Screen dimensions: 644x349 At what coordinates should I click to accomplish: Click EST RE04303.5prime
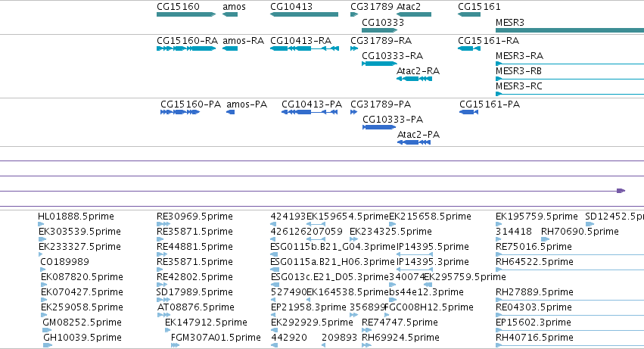point(534,308)
